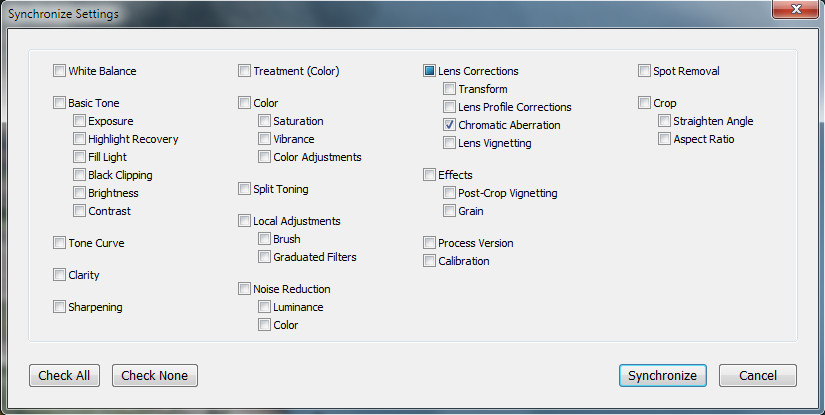The height and width of the screenshot is (415, 825).
Task: Check the Luminance noise reduction box
Action: pos(264,306)
